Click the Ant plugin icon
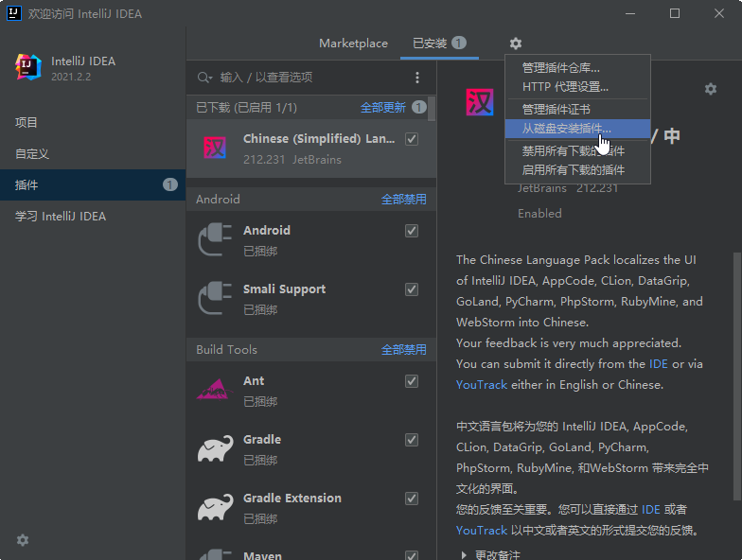The width and height of the screenshot is (742, 560). tap(215, 390)
